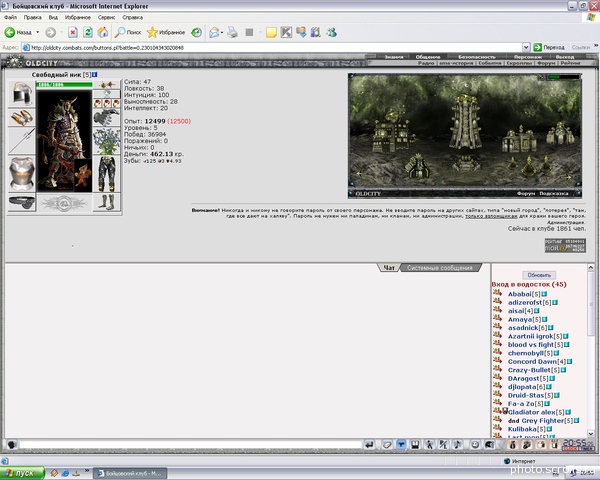Image resolution: width=600 pixels, height=480 pixels.
Task: Click the chest armor equipment slot
Action: click(x=22, y=174)
